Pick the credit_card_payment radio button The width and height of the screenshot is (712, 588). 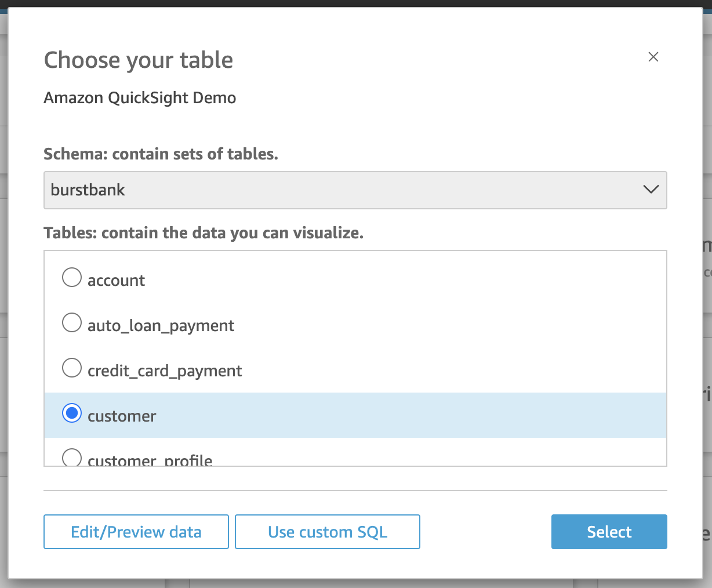[x=72, y=368]
